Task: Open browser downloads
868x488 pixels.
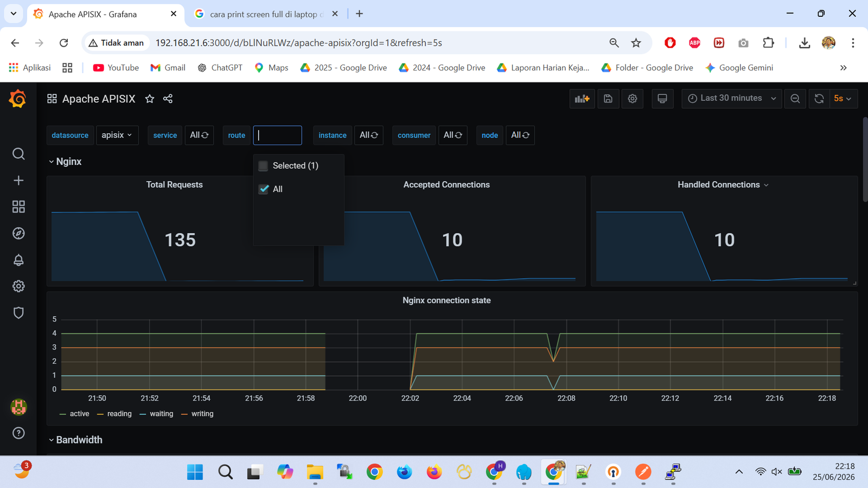Action: tap(805, 43)
